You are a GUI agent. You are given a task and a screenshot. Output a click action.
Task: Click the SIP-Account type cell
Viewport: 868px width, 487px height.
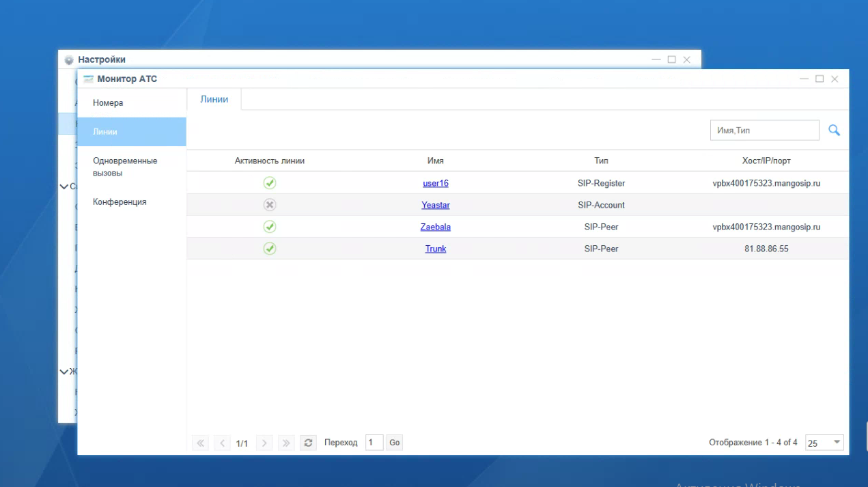pos(601,205)
